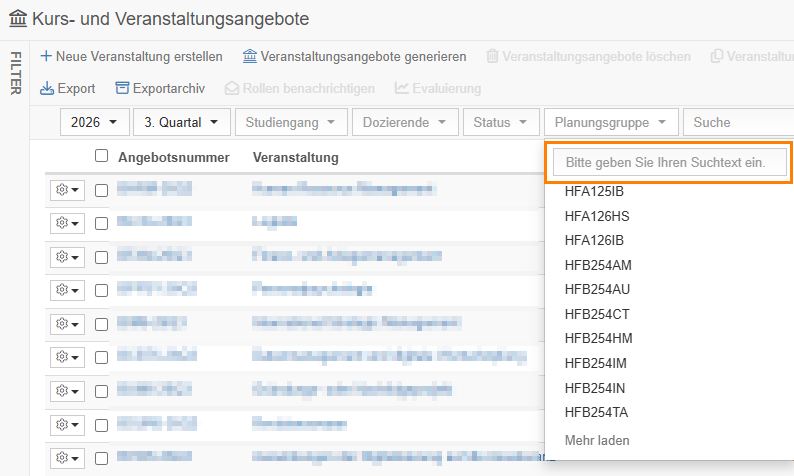Select planning group HFB254TA
The width and height of the screenshot is (794, 476).
(x=596, y=413)
